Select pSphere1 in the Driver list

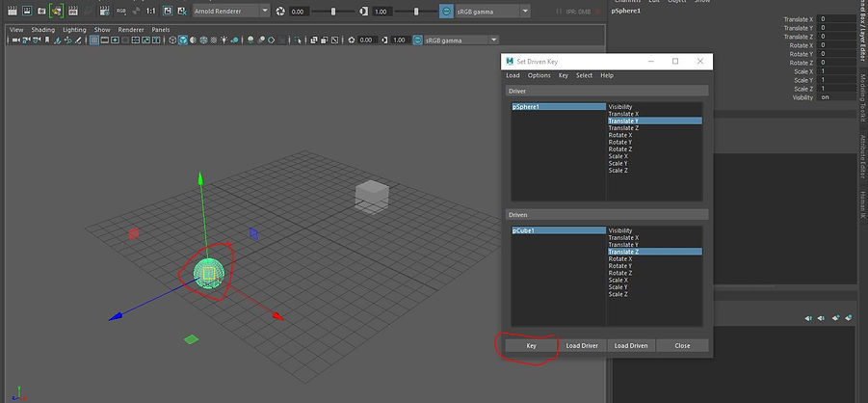click(558, 106)
